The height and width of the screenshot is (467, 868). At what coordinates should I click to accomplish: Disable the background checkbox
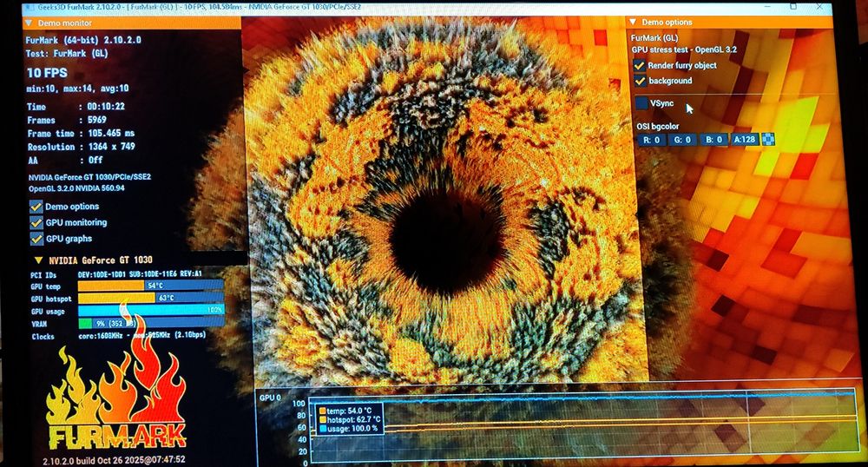click(x=640, y=81)
